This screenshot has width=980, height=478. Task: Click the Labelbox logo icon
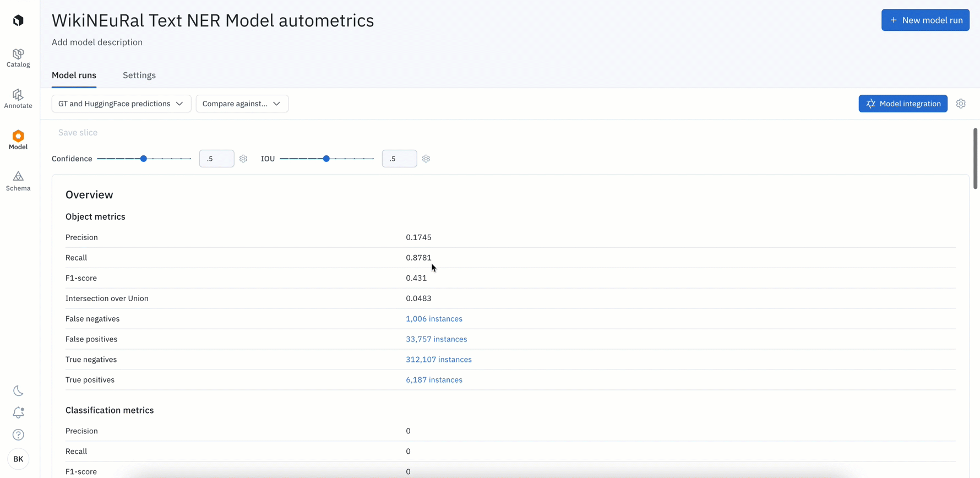pos(18,20)
